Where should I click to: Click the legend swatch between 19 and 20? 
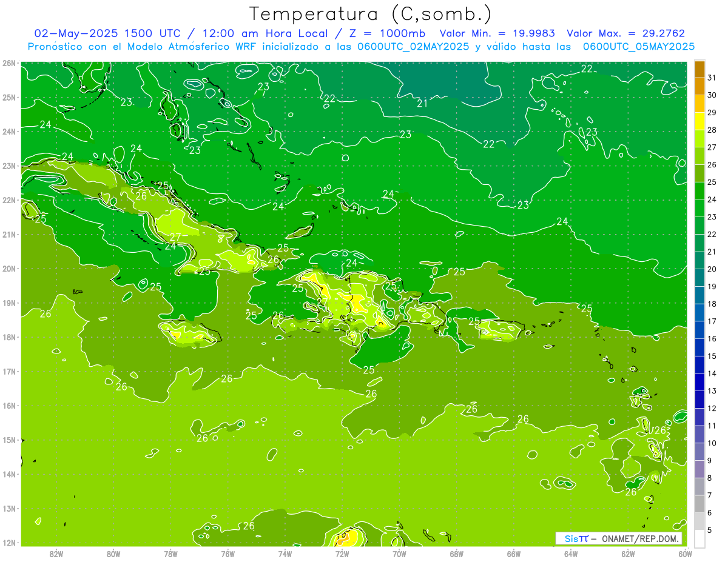699,278
